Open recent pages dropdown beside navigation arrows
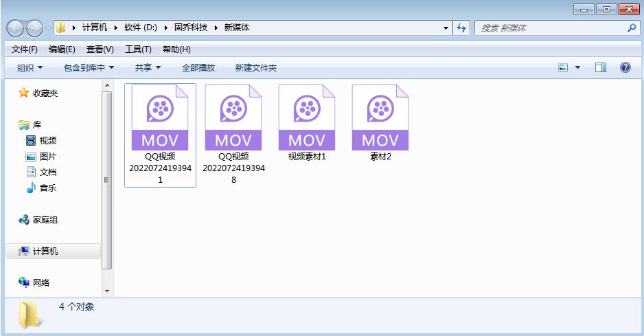The width and height of the screenshot is (644, 336). pos(48,29)
